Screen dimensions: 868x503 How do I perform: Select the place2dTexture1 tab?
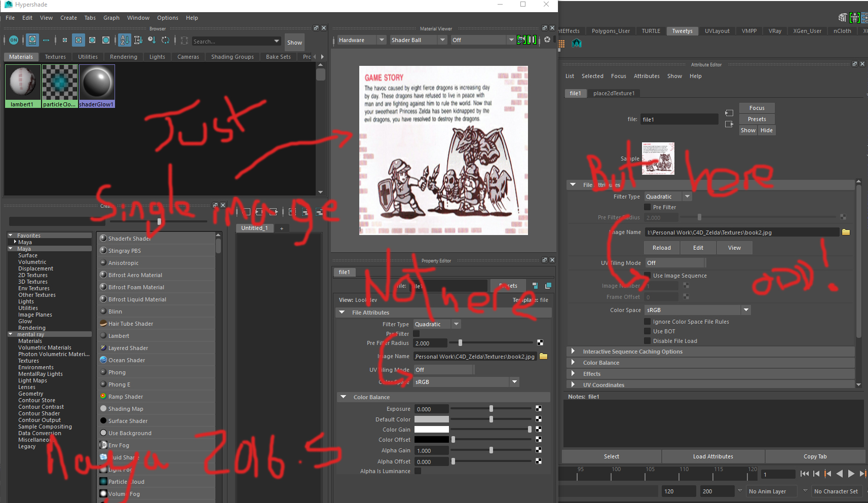tap(614, 93)
